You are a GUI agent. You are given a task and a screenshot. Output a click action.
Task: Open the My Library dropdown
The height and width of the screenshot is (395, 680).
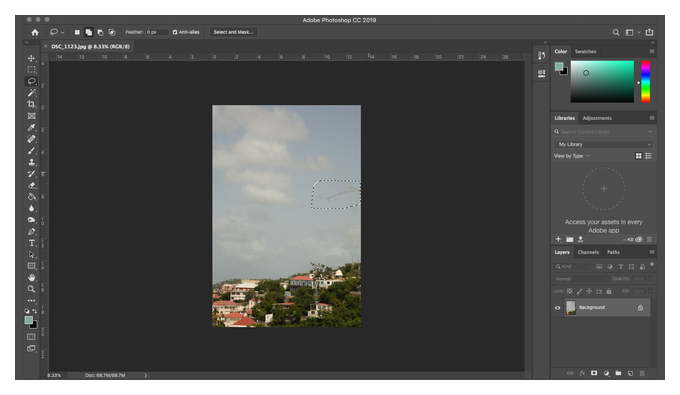(x=603, y=144)
